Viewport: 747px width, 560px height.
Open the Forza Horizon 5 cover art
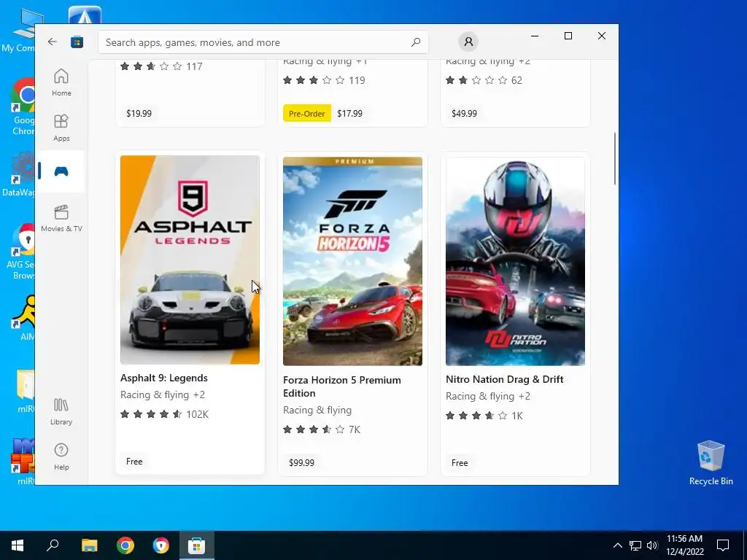(352, 262)
